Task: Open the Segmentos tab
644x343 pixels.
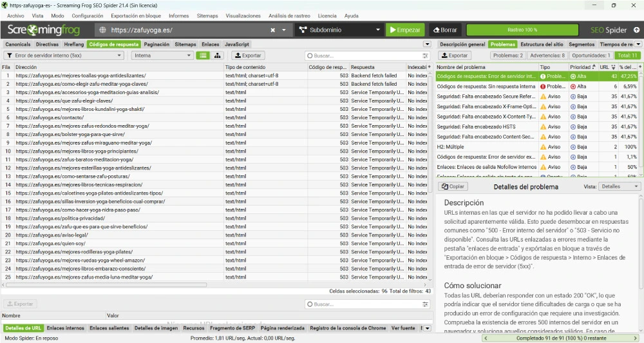Action: click(581, 44)
